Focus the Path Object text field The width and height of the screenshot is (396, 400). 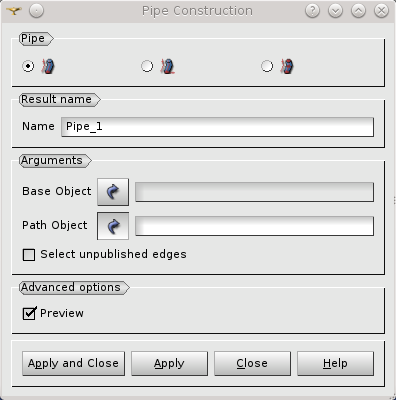[x=254, y=226]
